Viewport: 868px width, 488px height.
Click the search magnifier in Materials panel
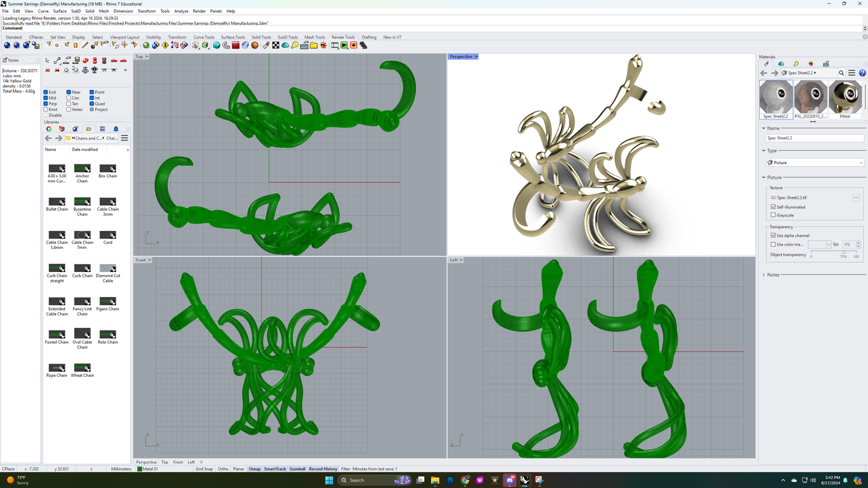[x=841, y=73]
